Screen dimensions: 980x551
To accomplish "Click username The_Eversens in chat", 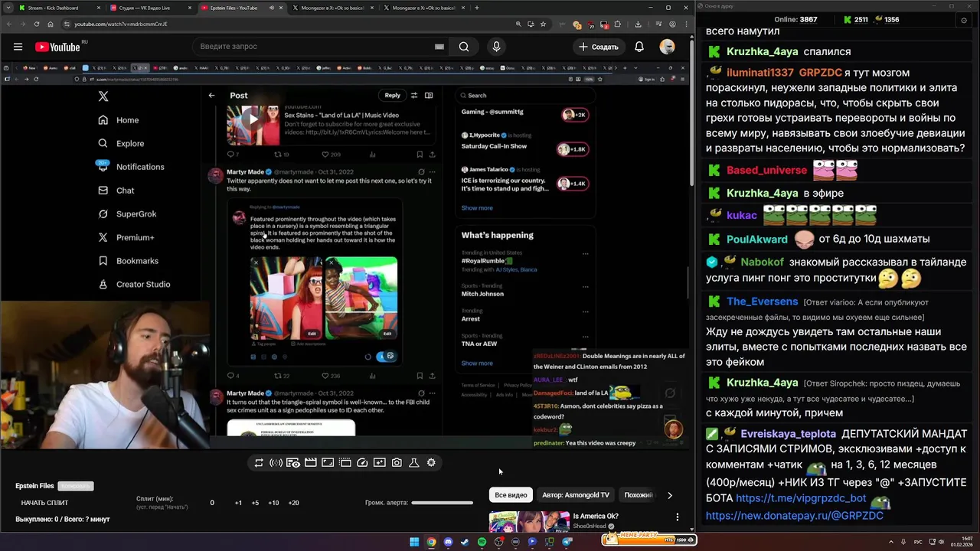I will coord(763,302).
